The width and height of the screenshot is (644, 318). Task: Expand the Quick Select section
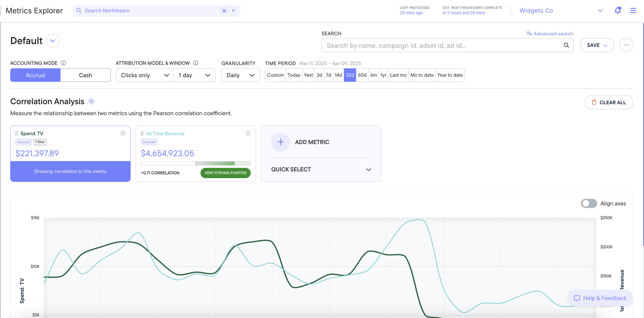321,169
